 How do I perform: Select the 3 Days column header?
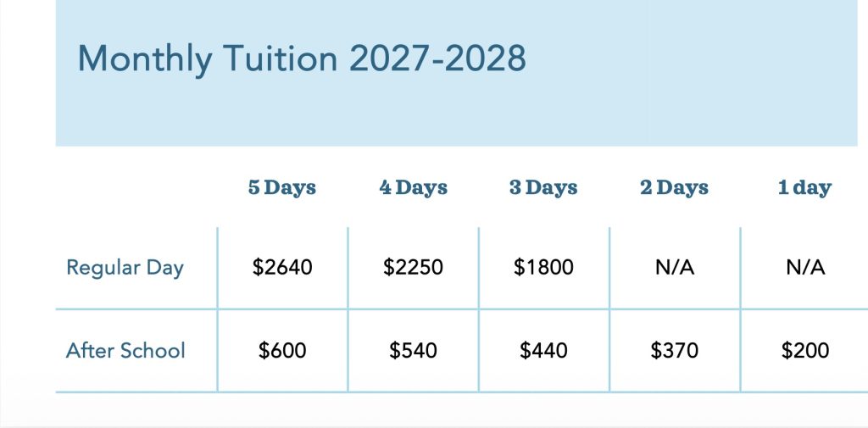(543, 187)
